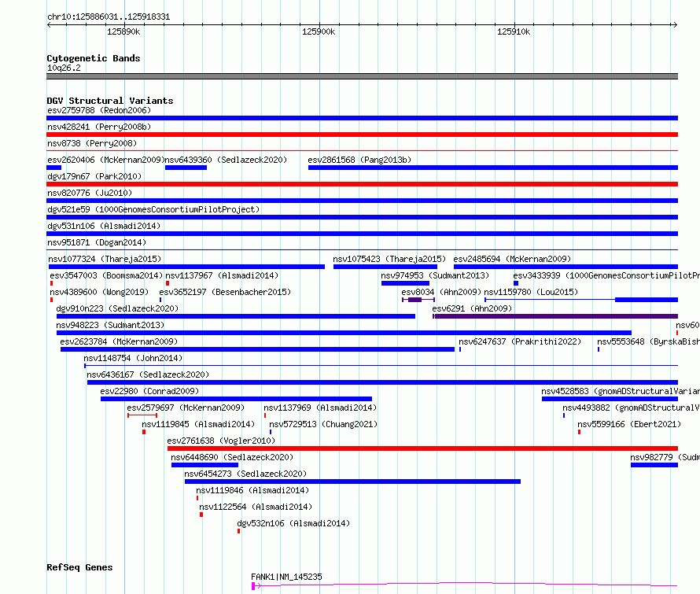Select the dgv532n106 (Alsmadi2014) label

(x=293, y=523)
